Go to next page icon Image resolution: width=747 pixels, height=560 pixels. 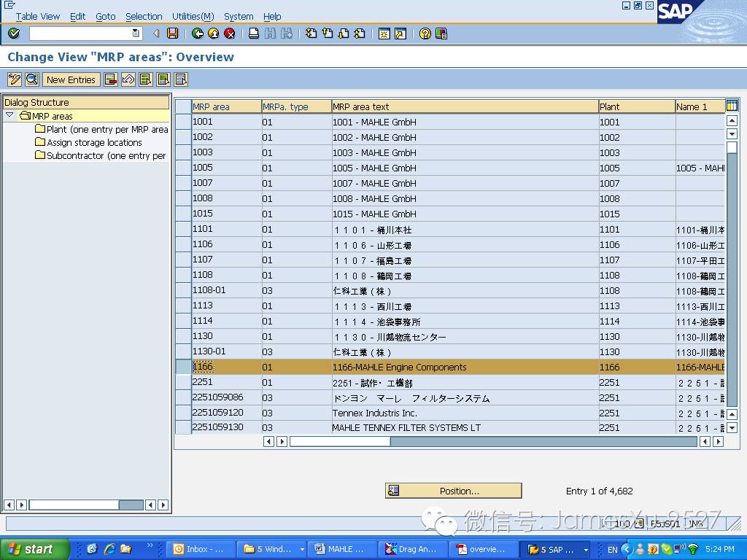click(x=344, y=34)
